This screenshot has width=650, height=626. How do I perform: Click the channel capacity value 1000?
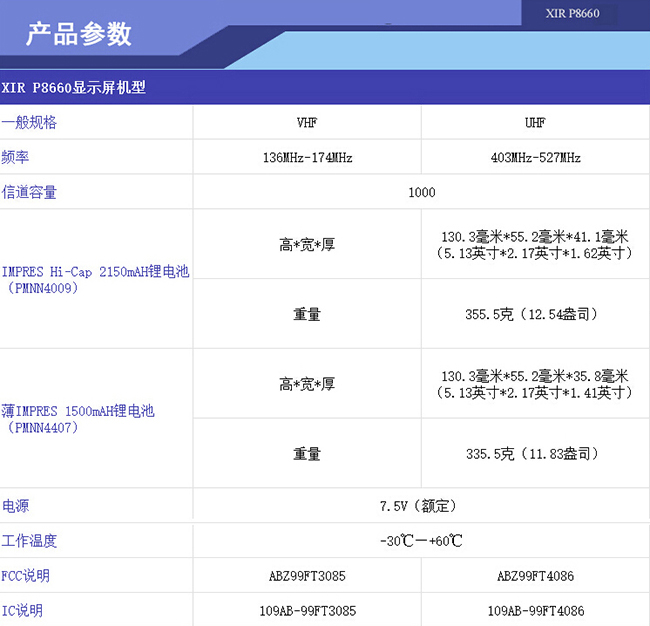(422, 192)
